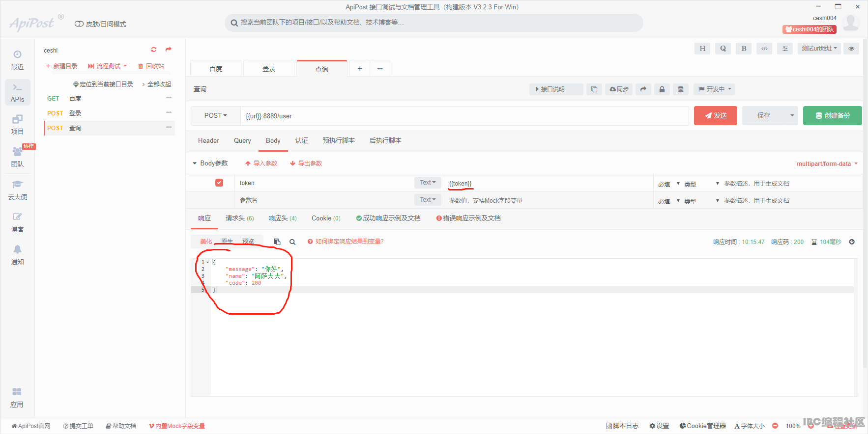Click the Q toolbar button
The width and height of the screenshot is (868, 434).
(x=723, y=49)
